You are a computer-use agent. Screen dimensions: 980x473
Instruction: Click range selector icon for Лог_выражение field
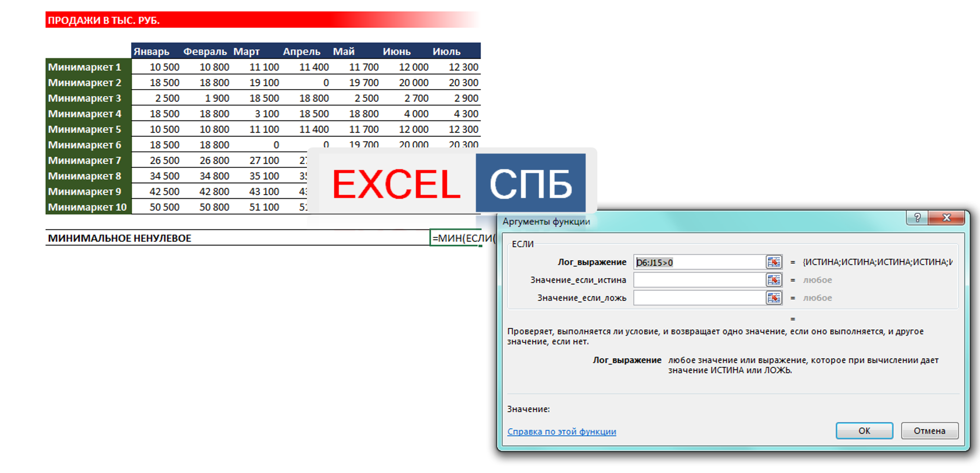773,262
